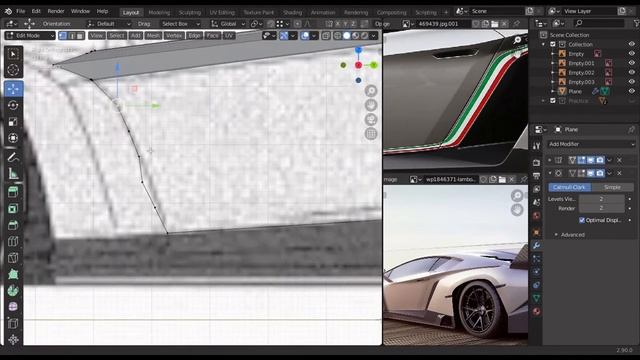This screenshot has width=640, height=360.
Task: Select the Bevel tool
Action: click(x=13, y=225)
